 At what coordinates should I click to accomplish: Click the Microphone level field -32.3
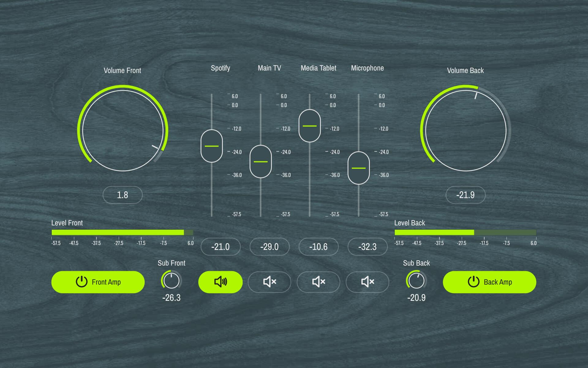click(x=367, y=247)
